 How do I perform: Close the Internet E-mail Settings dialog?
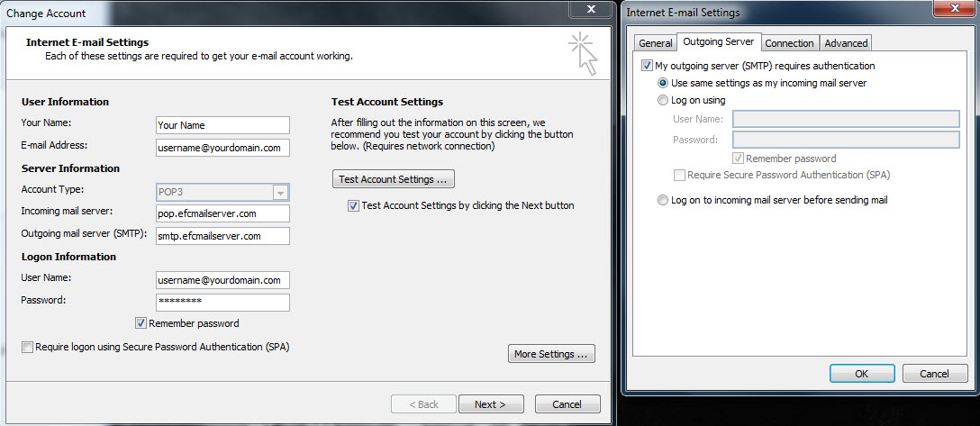(x=954, y=9)
